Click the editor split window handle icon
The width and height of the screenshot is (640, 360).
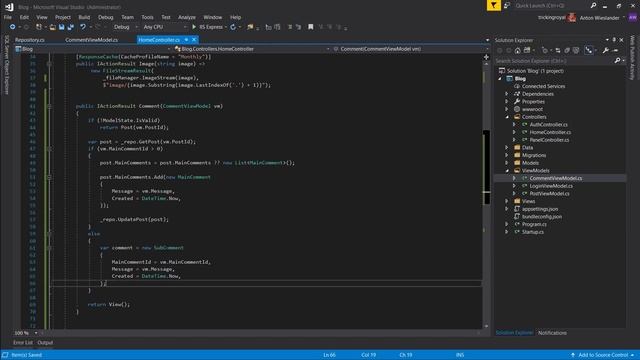486,57
